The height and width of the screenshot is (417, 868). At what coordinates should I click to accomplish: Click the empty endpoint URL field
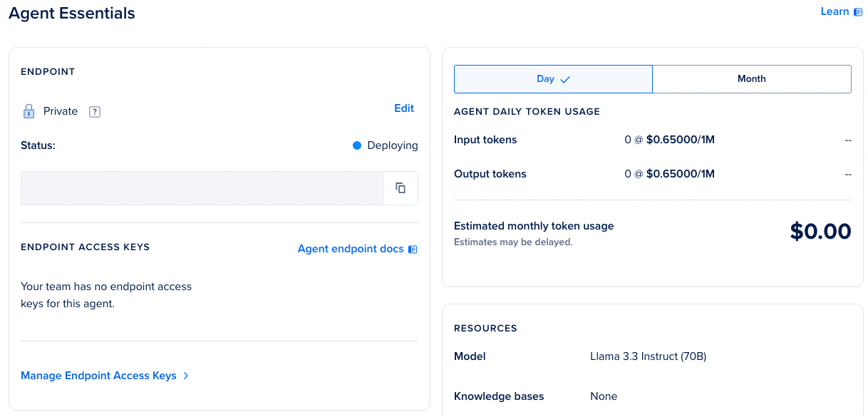[202, 188]
